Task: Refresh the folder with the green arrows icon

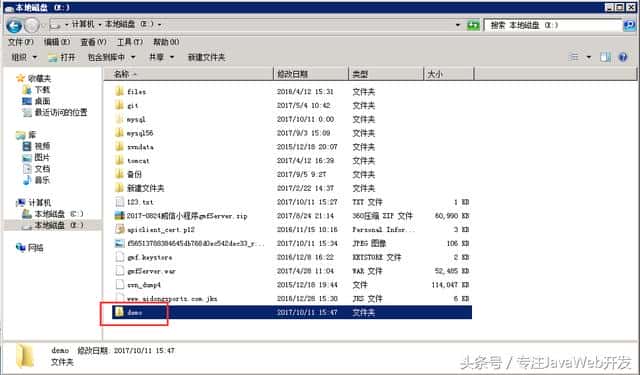Action: click(473, 25)
